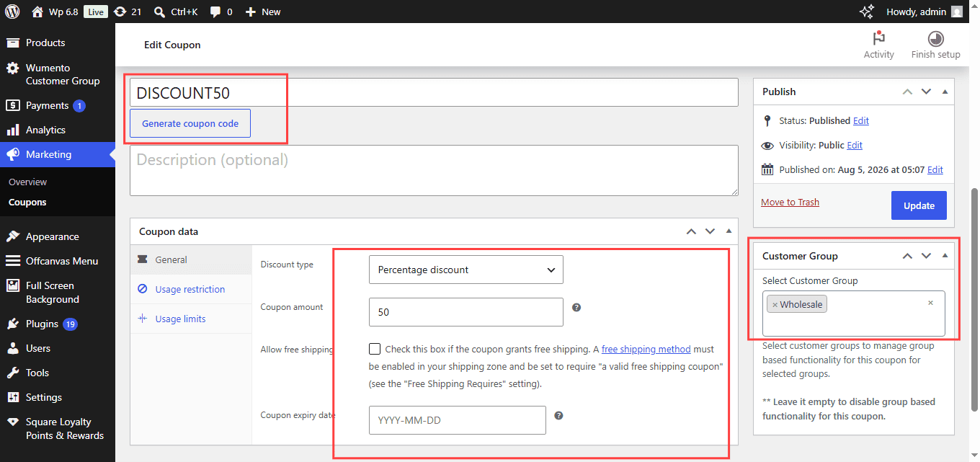The width and height of the screenshot is (980, 462).
Task: Open the Activity panel
Action: click(878, 45)
